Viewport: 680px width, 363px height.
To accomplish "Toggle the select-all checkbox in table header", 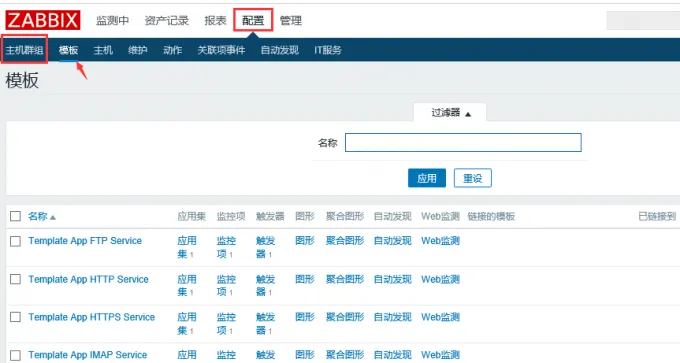I will point(15,216).
